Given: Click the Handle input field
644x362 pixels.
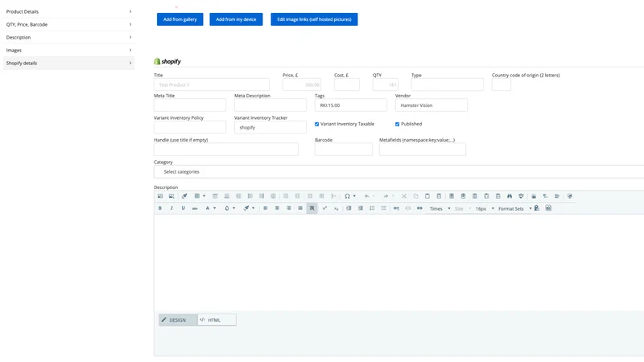Looking at the screenshot, I should (x=226, y=150).
